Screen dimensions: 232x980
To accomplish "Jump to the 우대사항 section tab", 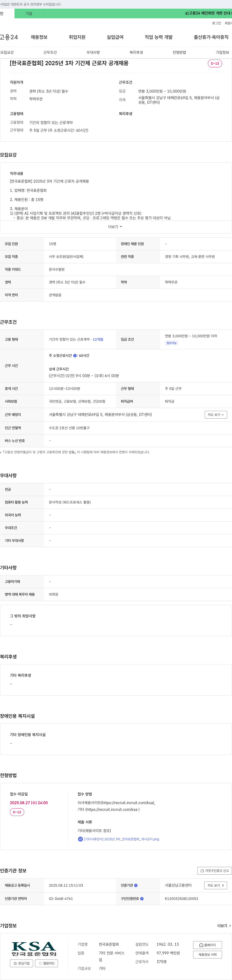I will (93, 53).
